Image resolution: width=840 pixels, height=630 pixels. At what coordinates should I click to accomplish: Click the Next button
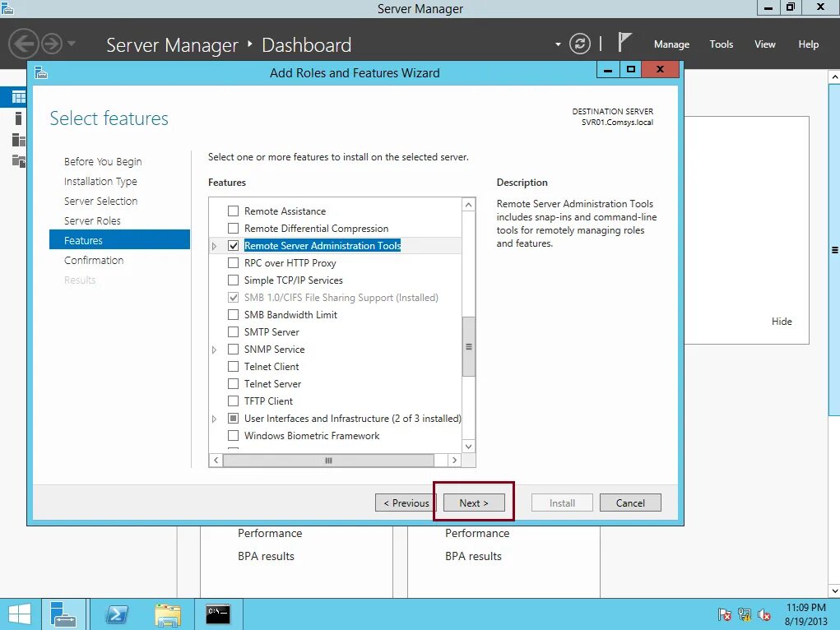(474, 503)
